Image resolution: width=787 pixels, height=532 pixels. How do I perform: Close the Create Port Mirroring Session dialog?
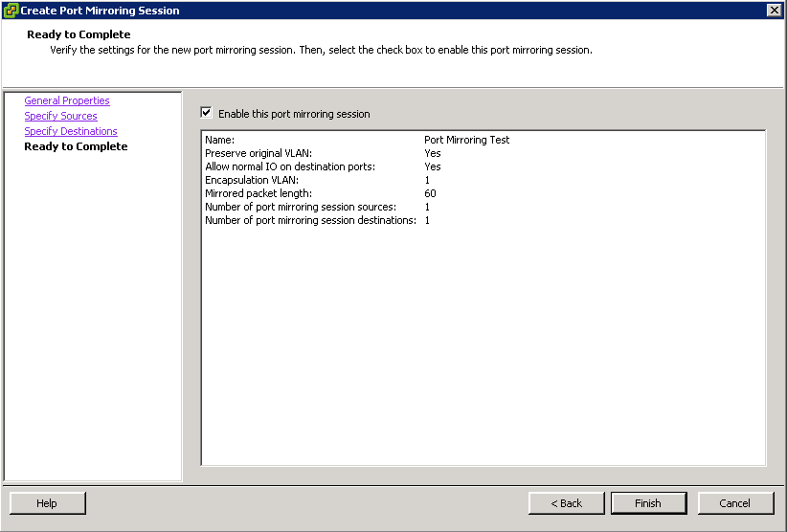tap(774, 10)
